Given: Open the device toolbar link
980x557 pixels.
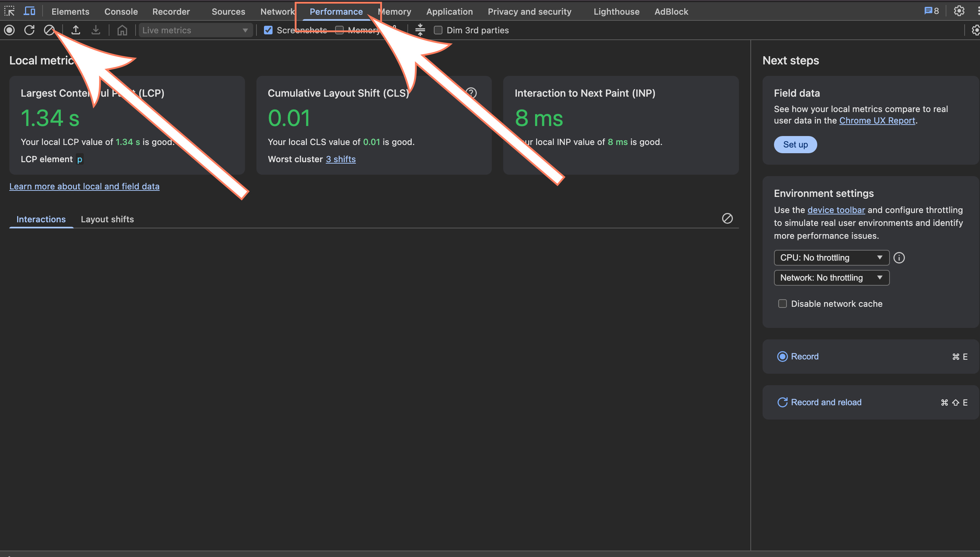Looking at the screenshot, I should pos(836,210).
